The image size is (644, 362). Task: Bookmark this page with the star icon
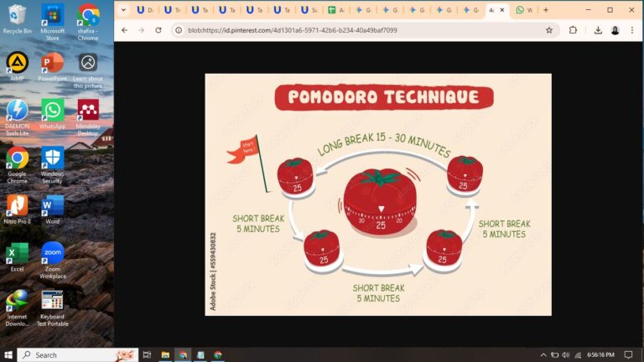click(x=549, y=30)
